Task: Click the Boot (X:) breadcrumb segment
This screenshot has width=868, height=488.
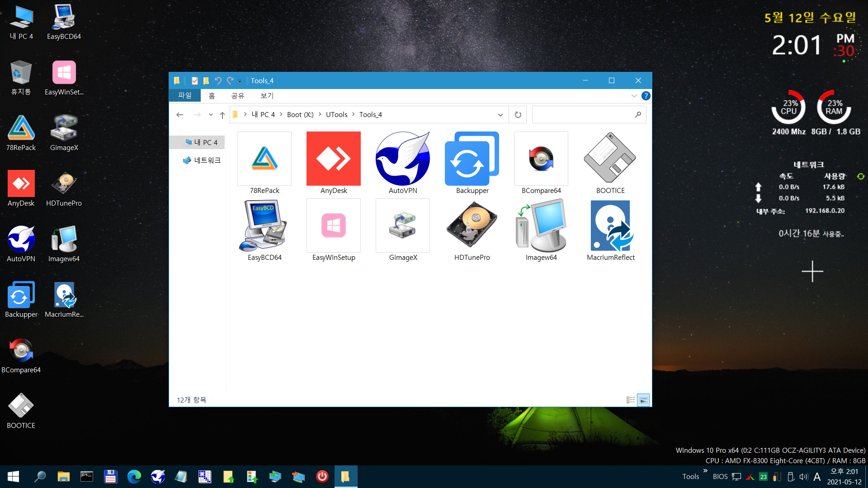Action: click(300, 115)
